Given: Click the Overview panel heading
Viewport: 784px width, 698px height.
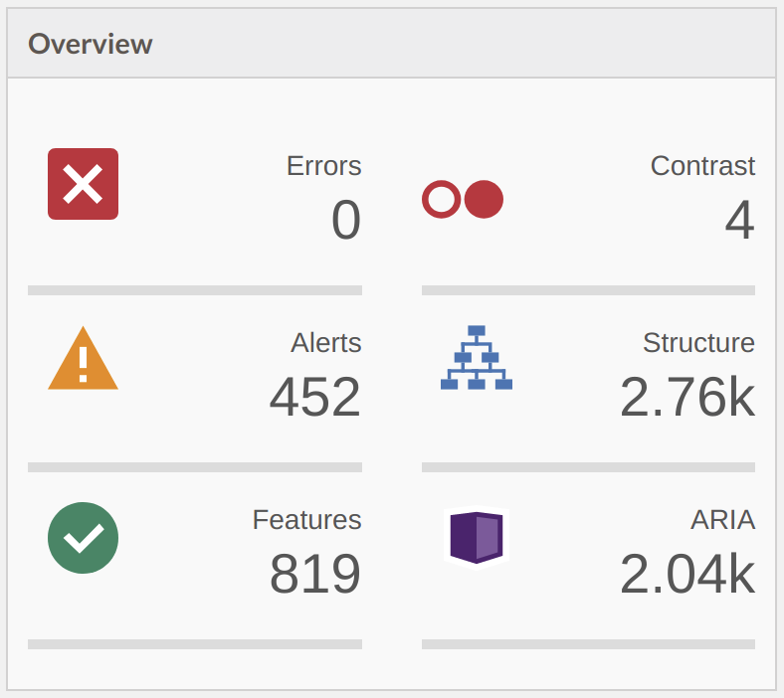Looking at the screenshot, I should click(90, 44).
